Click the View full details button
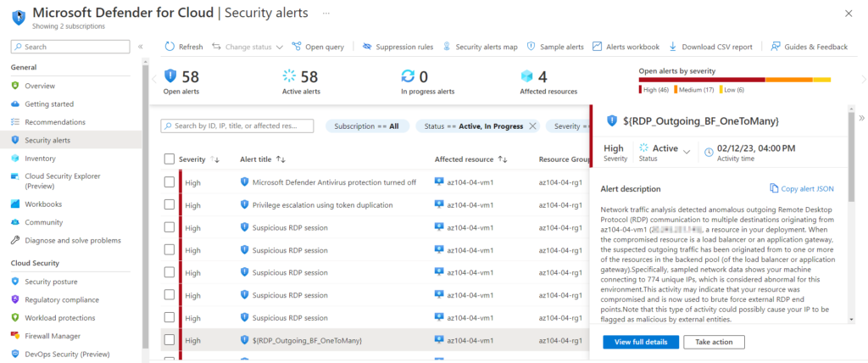This screenshot has width=868, height=363. point(640,343)
